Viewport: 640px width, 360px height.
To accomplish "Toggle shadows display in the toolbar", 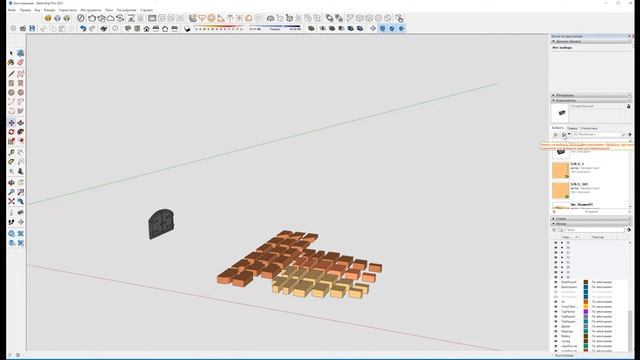I will 187,29.
